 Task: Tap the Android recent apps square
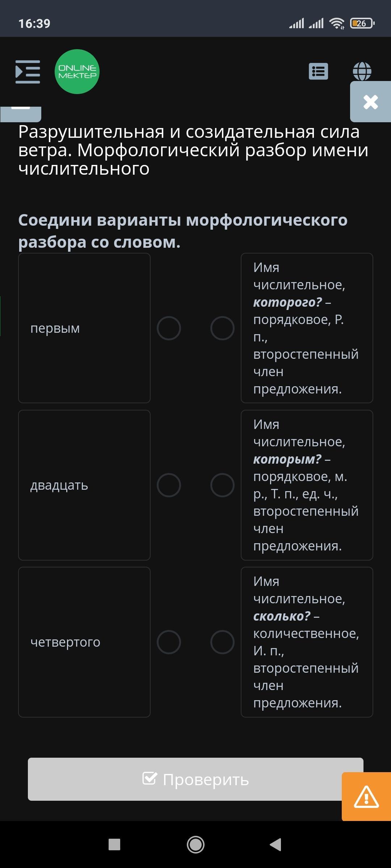point(114,844)
